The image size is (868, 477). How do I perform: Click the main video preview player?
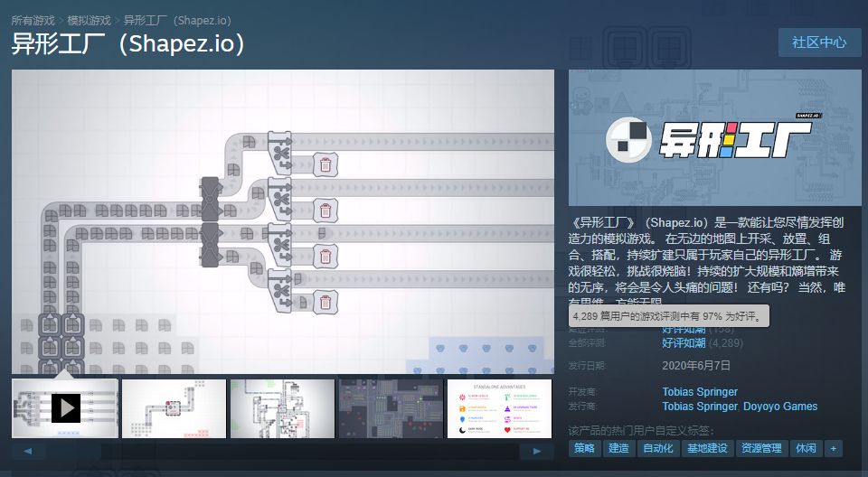(x=283, y=222)
